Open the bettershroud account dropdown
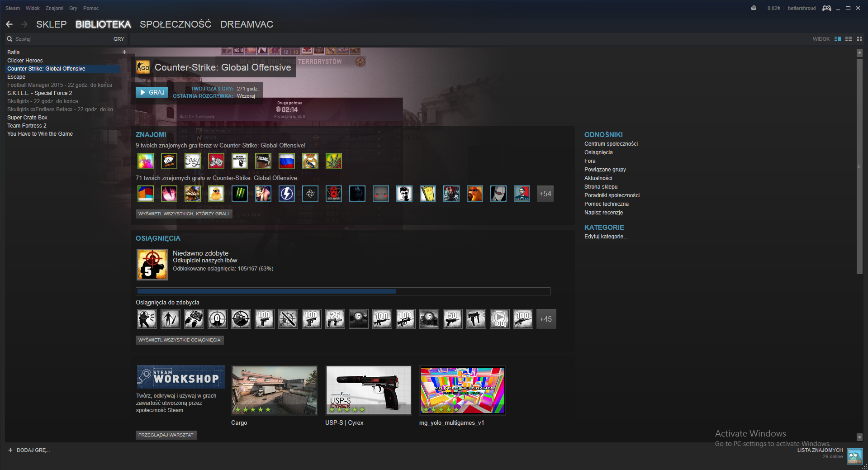The height and width of the screenshot is (470, 868). tap(802, 8)
